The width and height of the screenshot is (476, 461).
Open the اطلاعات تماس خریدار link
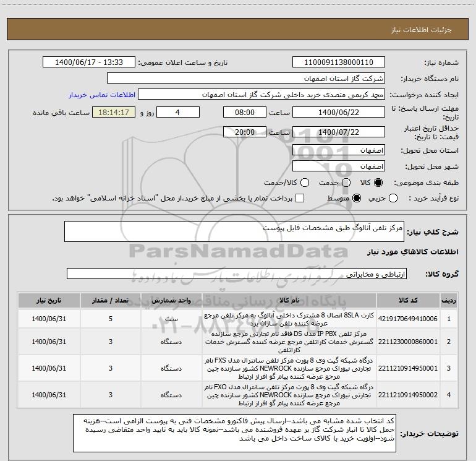(102, 95)
